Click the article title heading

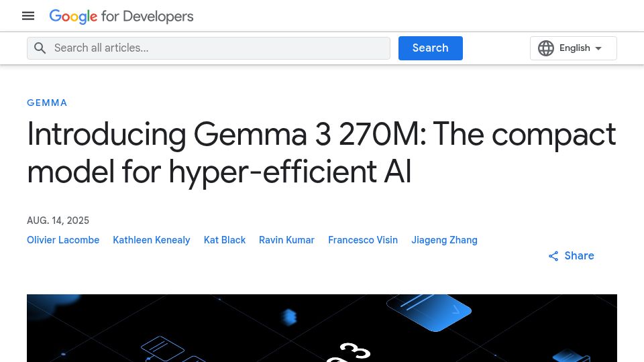321,153
